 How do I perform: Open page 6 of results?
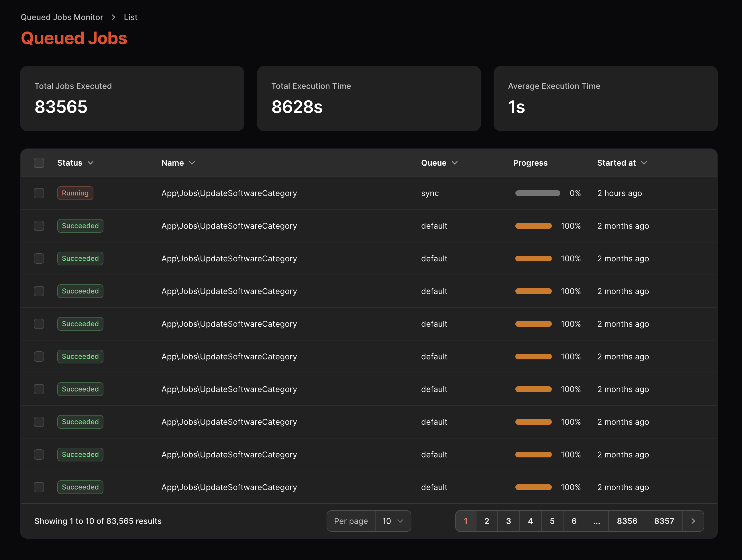pyautogui.click(x=574, y=521)
